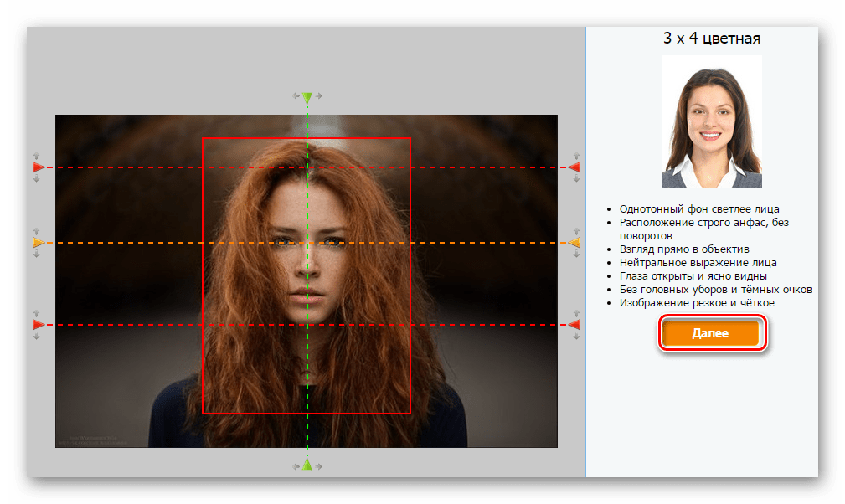Shift centerline right using bottom right arrow
Viewport: 845px width, 504px height.
(x=319, y=466)
